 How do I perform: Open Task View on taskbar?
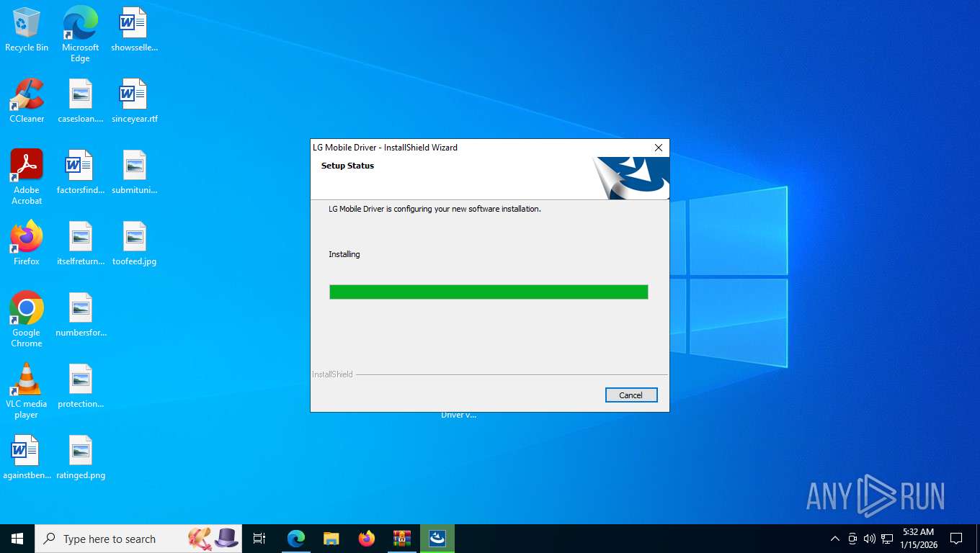click(259, 539)
